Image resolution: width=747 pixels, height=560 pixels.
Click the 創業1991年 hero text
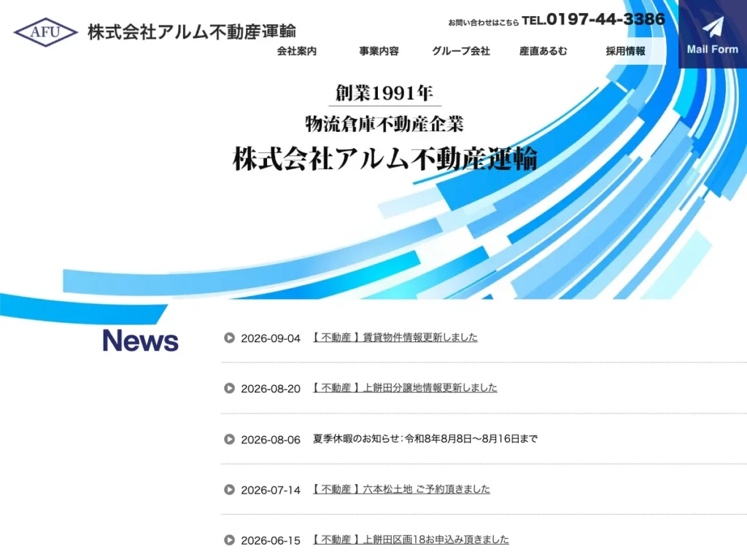coord(384,93)
